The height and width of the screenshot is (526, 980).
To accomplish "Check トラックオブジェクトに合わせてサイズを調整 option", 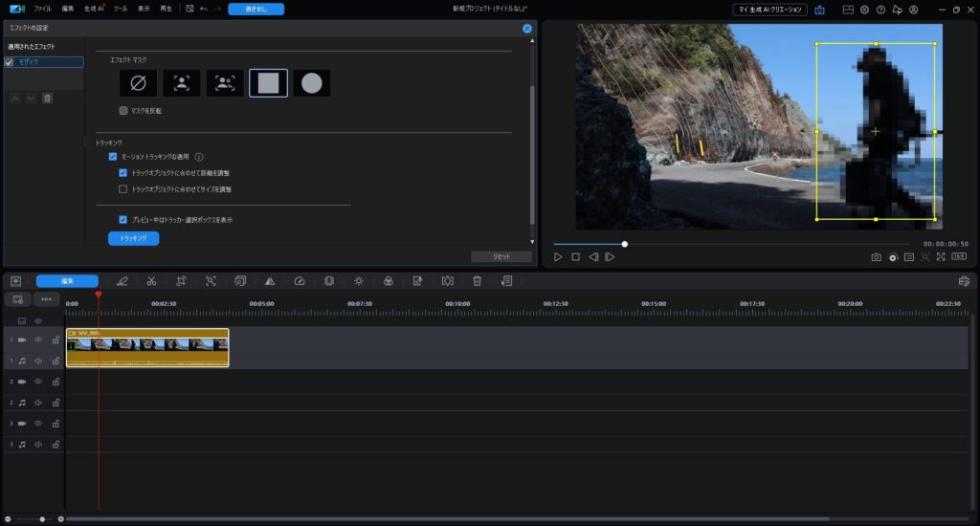I will tap(123, 189).
